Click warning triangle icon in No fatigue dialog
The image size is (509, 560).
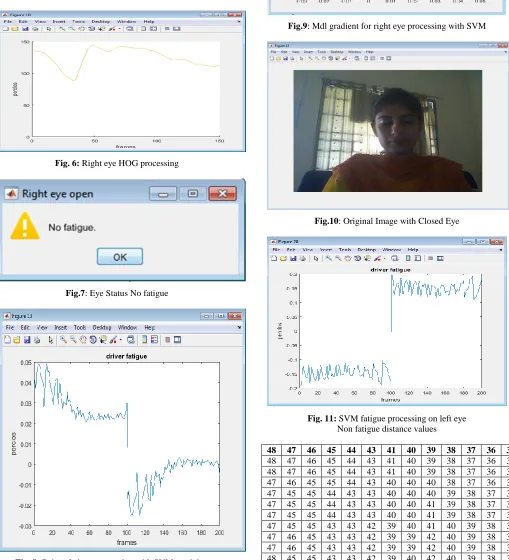(x=25, y=226)
